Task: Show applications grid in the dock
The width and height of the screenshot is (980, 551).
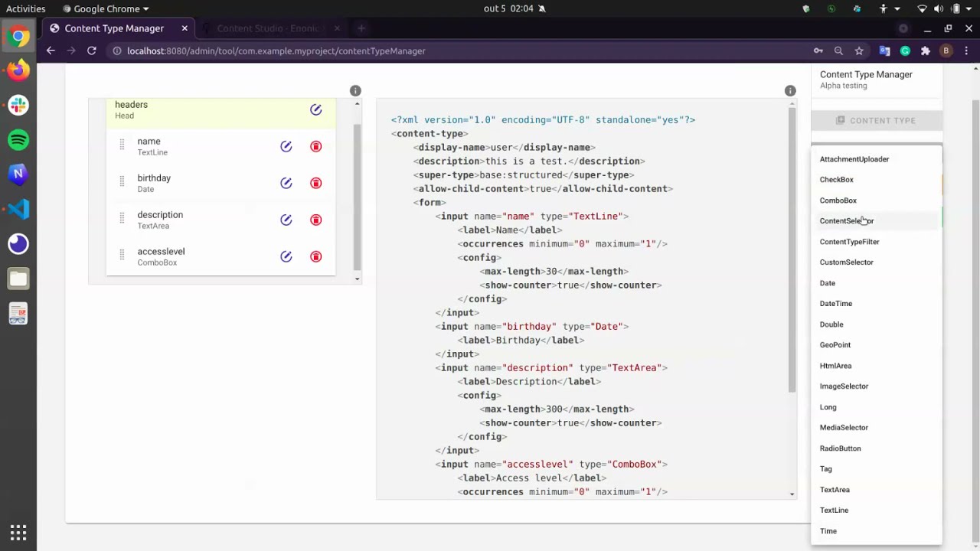Action: [x=18, y=533]
